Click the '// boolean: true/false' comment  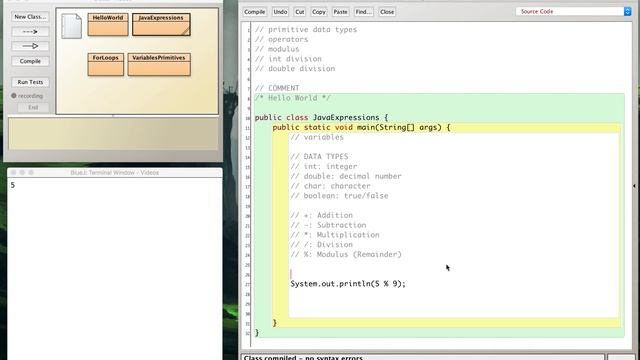pos(339,196)
